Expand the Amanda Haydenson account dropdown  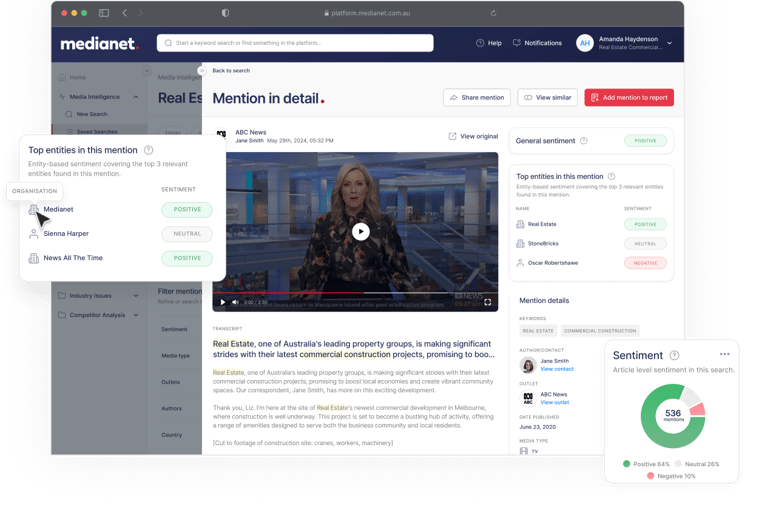point(670,43)
